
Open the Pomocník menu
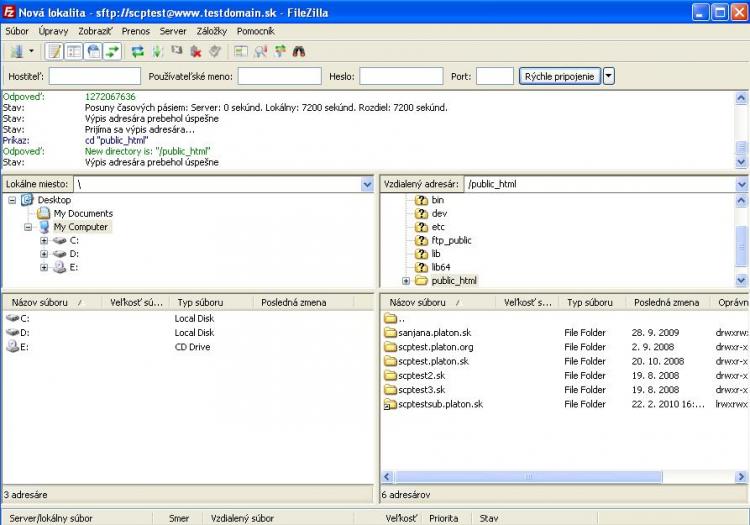[x=255, y=31]
